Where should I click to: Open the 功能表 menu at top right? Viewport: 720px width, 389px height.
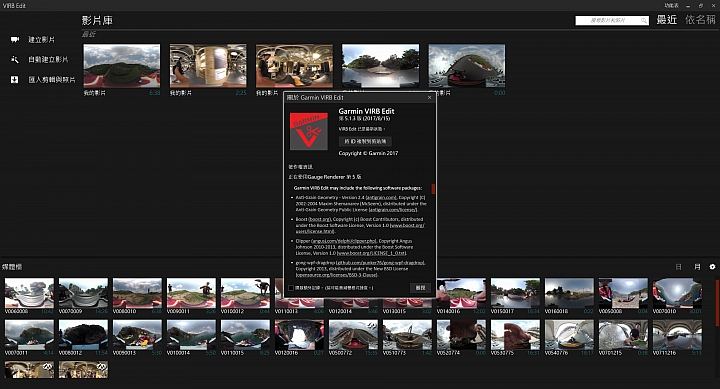(671, 6)
